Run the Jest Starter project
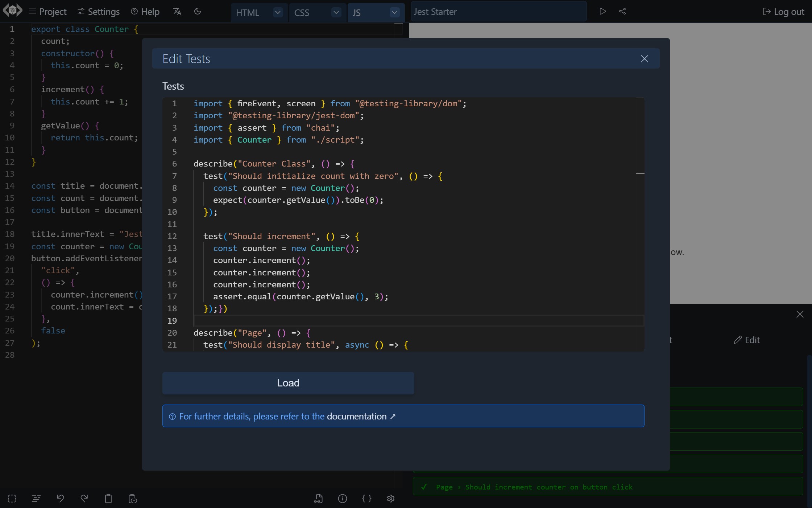 click(x=603, y=11)
